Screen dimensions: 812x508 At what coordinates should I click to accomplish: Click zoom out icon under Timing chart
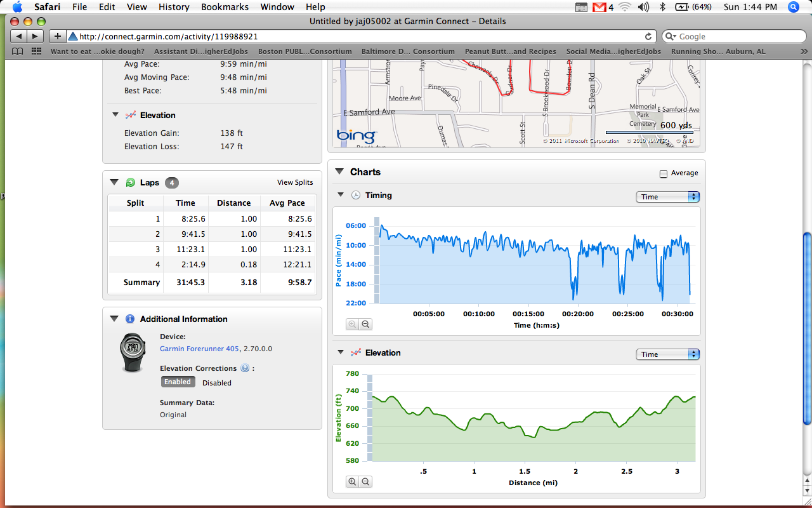click(366, 324)
